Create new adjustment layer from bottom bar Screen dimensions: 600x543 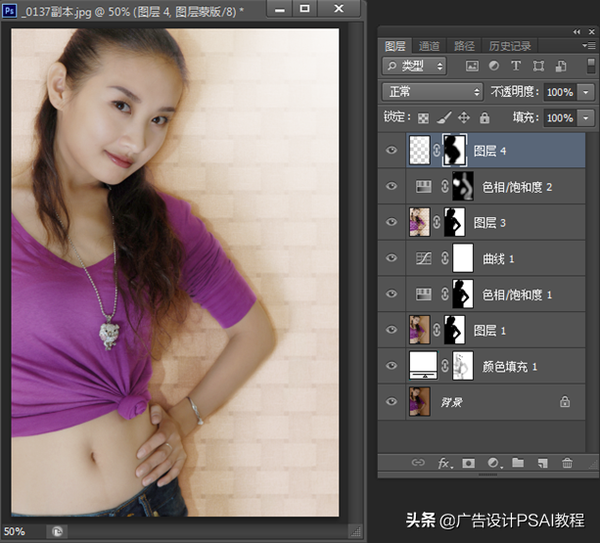pos(493,463)
